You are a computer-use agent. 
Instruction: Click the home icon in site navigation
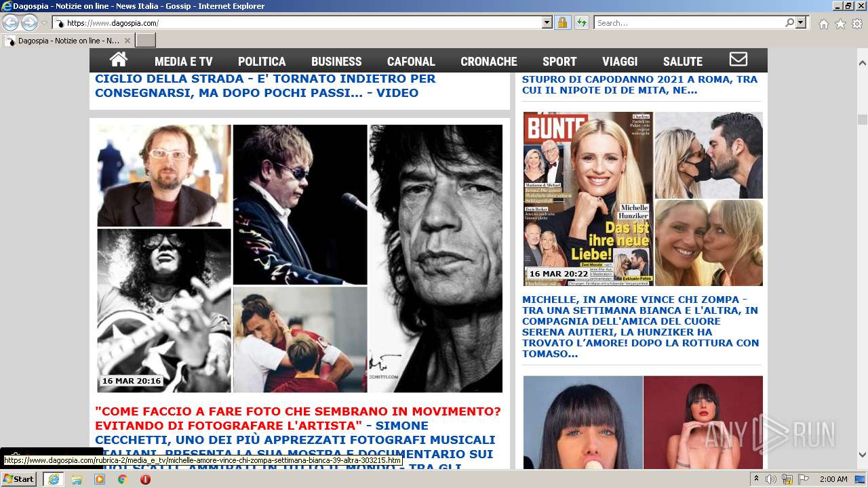tap(119, 60)
